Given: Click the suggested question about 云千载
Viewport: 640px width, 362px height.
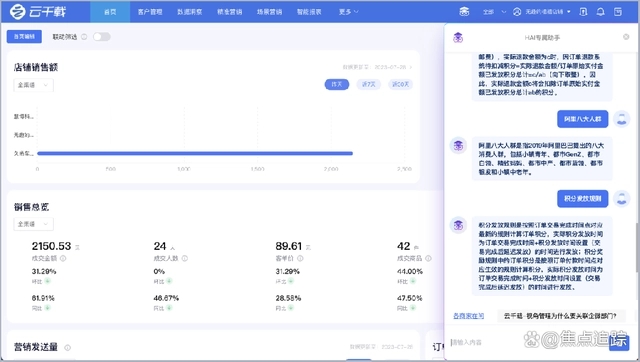Looking at the screenshot, I should coord(560,316).
